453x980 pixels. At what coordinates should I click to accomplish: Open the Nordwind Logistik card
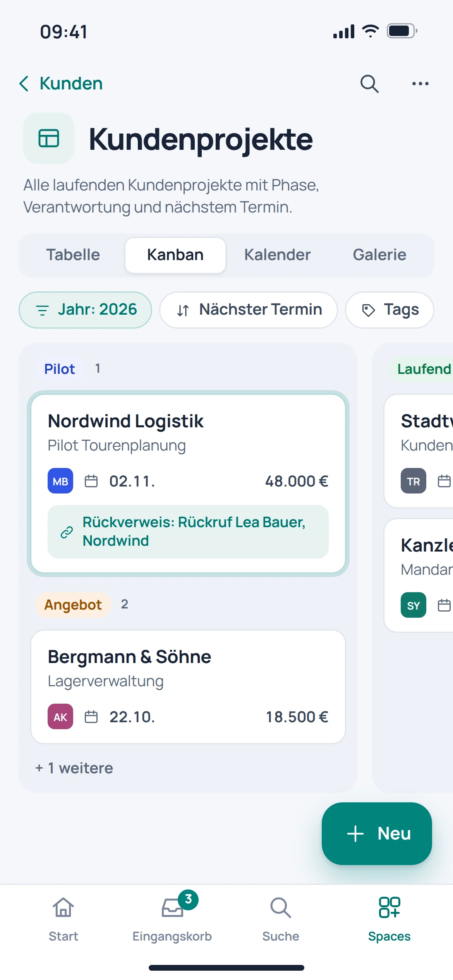click(x=188, y=483)
